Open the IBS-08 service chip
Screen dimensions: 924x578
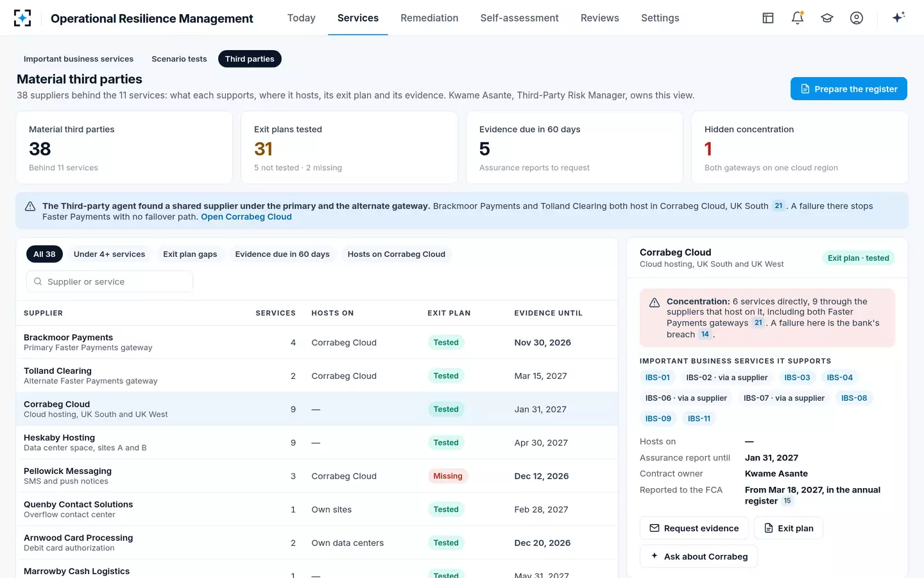point(854,398)
